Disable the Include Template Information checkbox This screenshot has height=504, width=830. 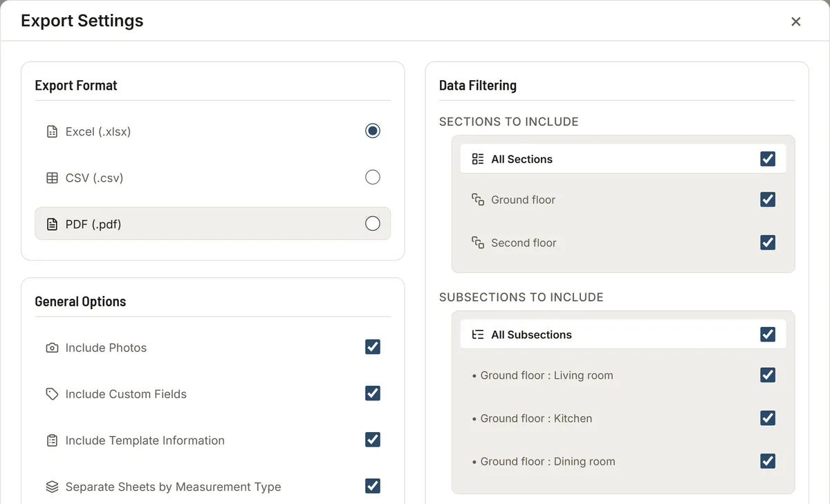tap(373, 440)
